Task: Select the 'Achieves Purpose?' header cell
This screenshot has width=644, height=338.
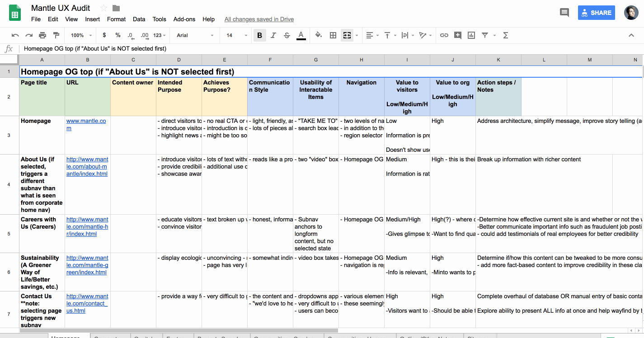Action: 225,97
